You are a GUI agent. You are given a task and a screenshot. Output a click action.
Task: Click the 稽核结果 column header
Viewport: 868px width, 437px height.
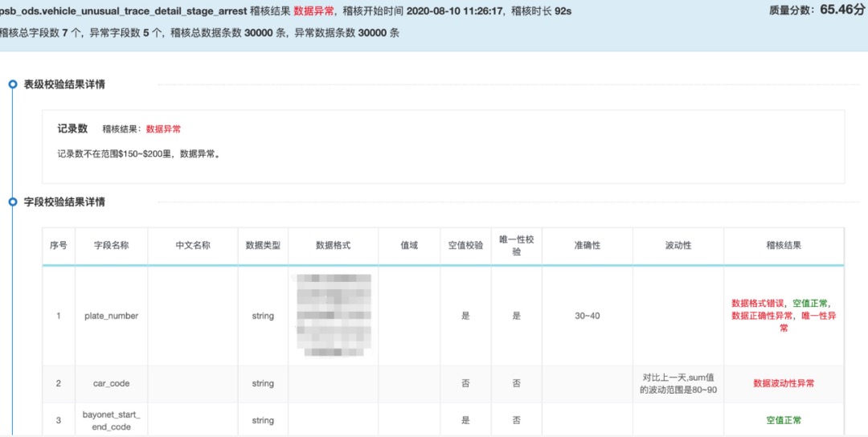[784, 246]
